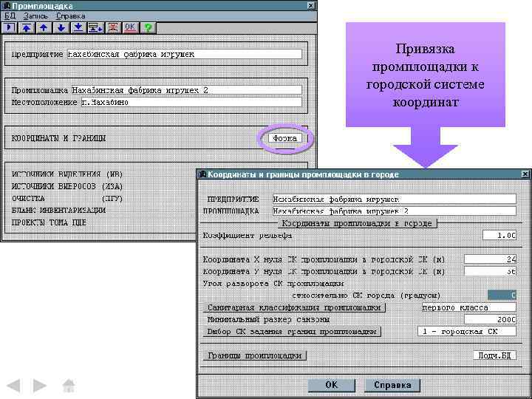This screenshot has width=532, height=399.
Task: Open the БД menu
Action: pos(10,16)
